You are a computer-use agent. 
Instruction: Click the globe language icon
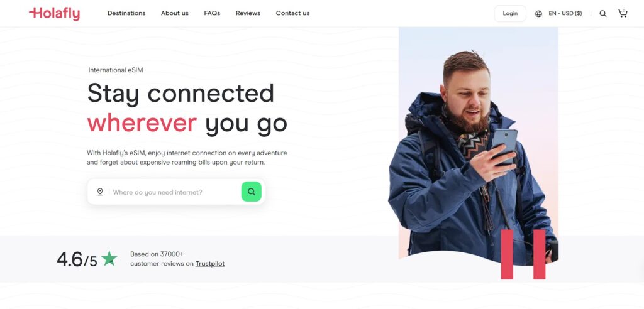pos(538,14)
